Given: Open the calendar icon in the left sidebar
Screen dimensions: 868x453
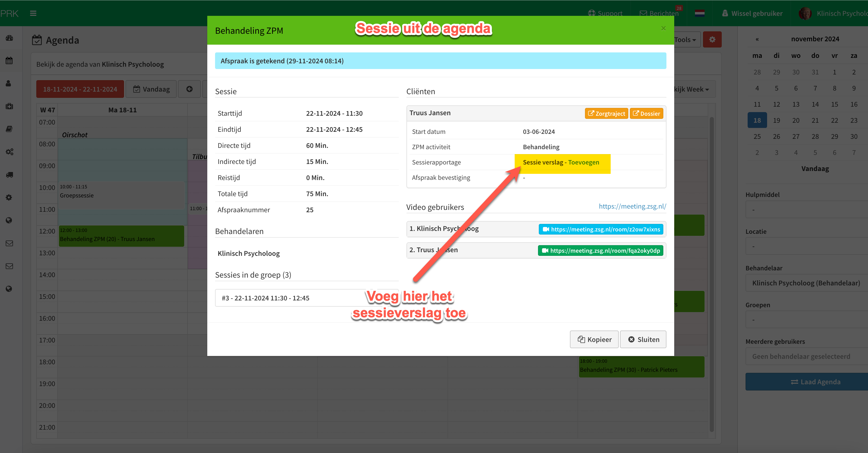Looking at the screenshot, I should tap(9, 61).
